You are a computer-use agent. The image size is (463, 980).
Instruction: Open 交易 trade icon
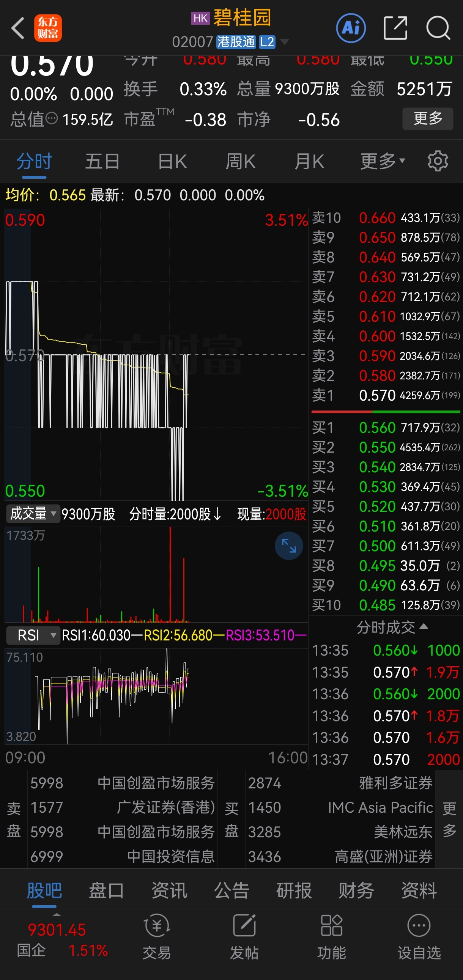pos(157,936)
